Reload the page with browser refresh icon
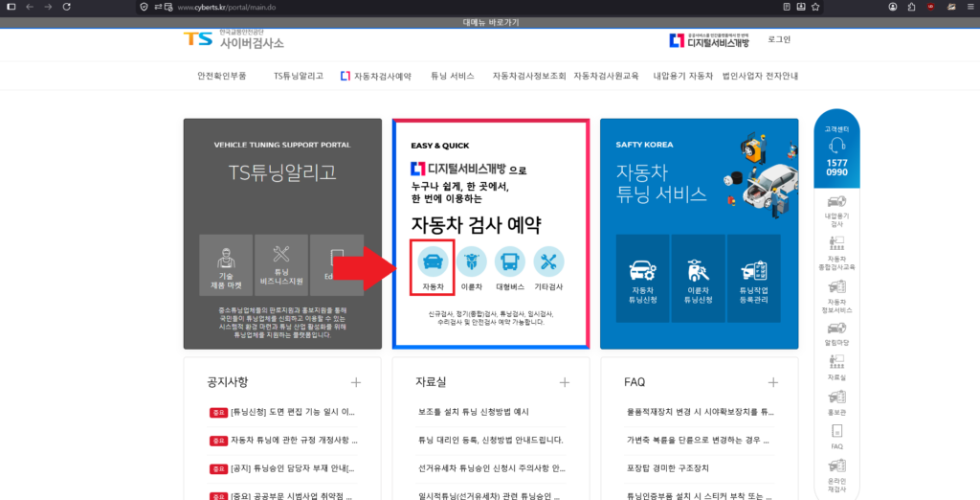Screen dimensions: 980x500 (x=67, y=7)
